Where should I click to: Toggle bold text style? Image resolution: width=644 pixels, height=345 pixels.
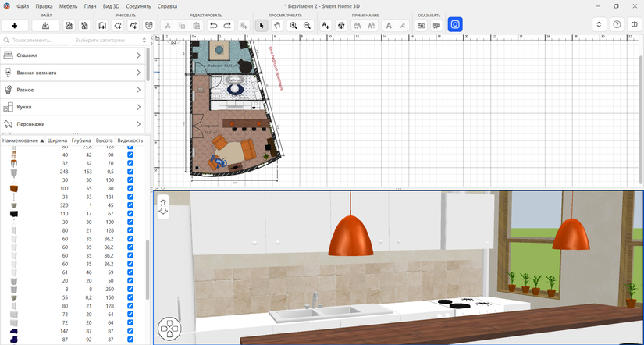389,26
